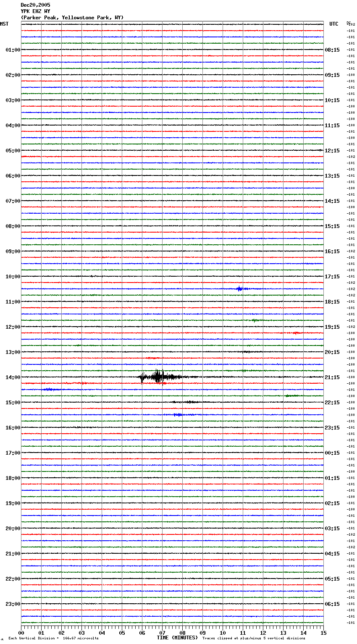
Task: Click the 22:15 UTC time label
Action: click(x=332, y=403)
